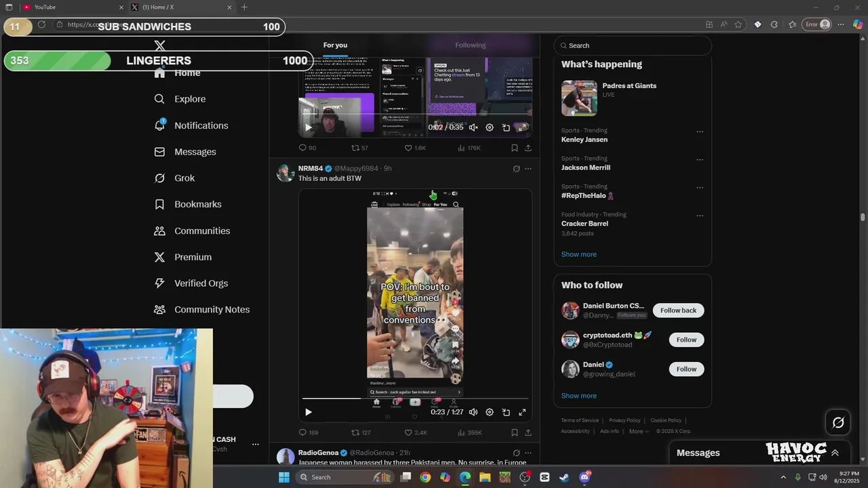The height and width of the screenshot is (488, 868).
Task: Open Premium in the X sidebar
Action: tap(183, 257)
